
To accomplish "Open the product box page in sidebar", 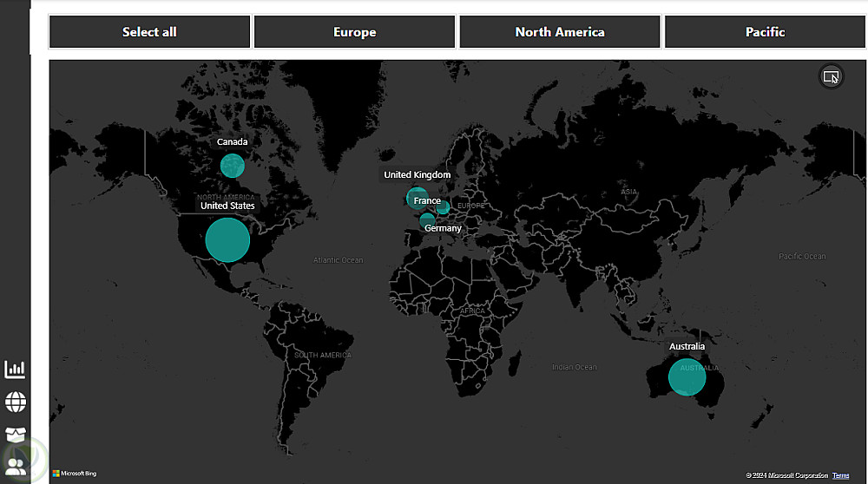I will click(15, 435).
